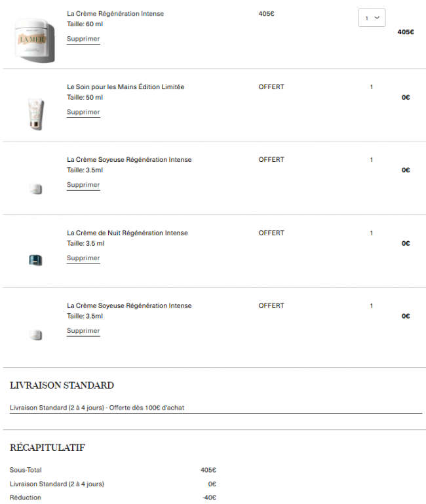Click Supprimer under Le Soin pour les Mains
This screenshot has width=426, height=504.
pyautogui.click(x=83, y=112)
